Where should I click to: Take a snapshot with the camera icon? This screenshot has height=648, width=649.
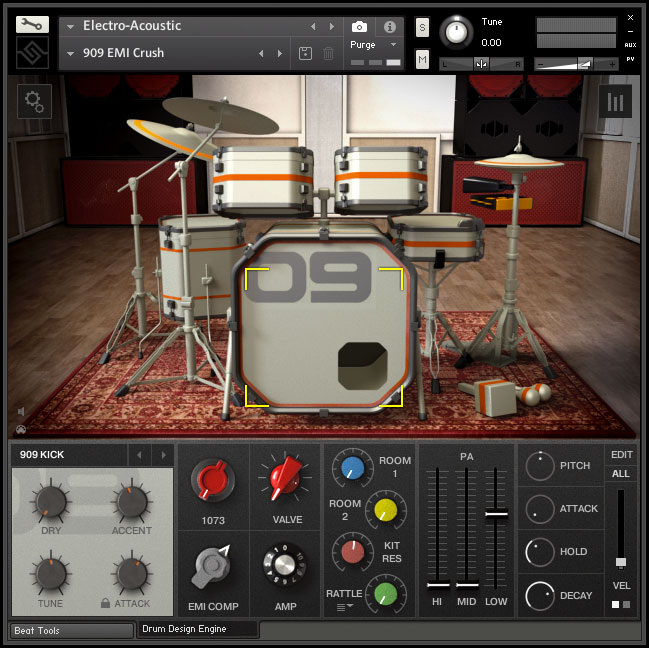[x=359, y=27]
